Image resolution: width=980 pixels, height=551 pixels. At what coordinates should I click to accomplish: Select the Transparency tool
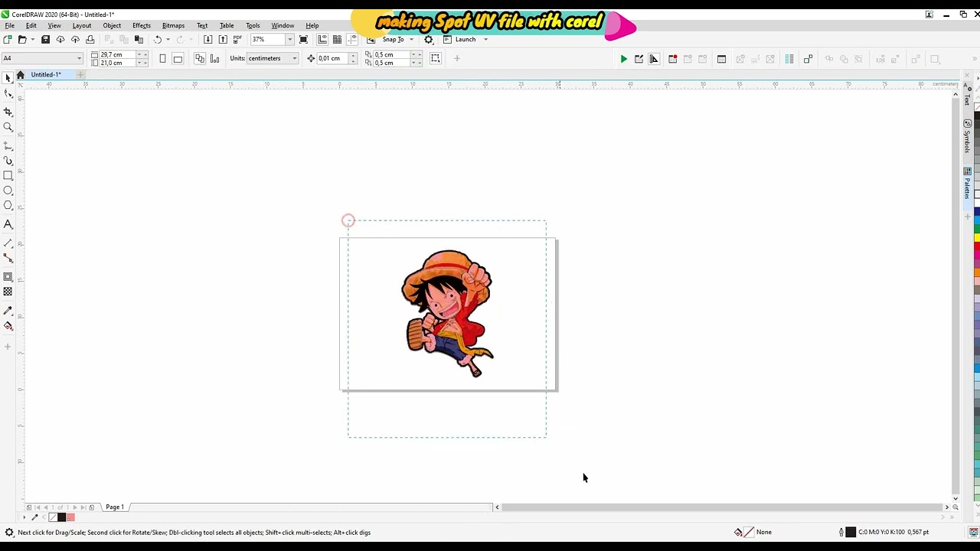pos(8,292)
